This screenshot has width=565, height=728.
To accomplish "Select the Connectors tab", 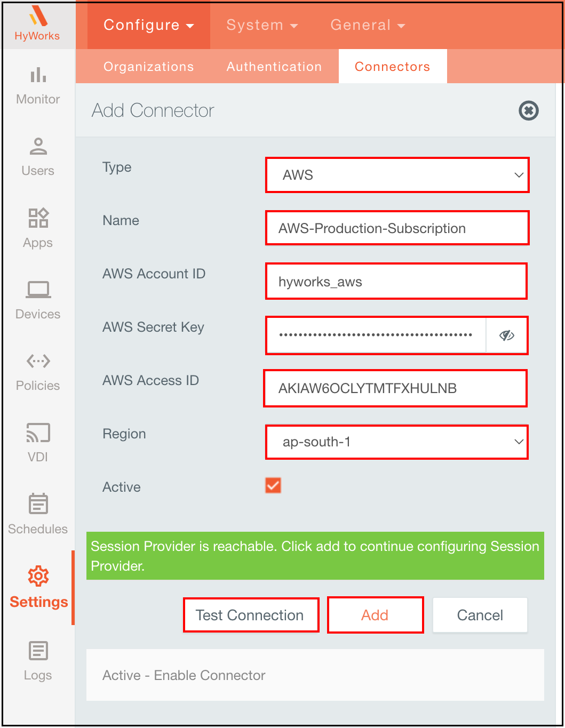I will click(x=393, y=67).
